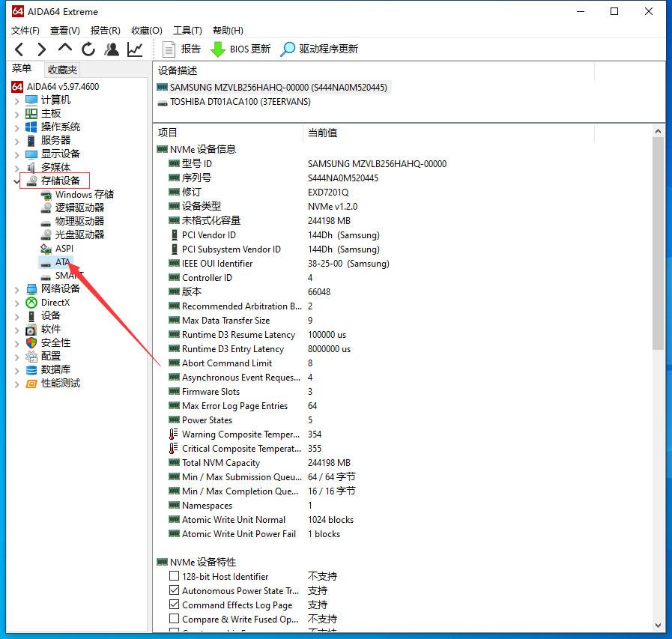Expand the 计算机 tree node
Viewport: 672px width, 639px height.
(x=16, y=100)
